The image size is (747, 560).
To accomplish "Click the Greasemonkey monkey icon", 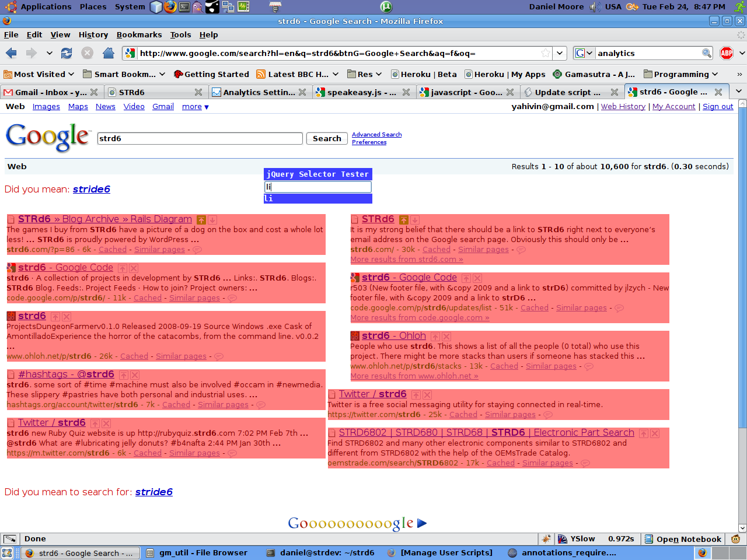I will click(x=735, y=539).
